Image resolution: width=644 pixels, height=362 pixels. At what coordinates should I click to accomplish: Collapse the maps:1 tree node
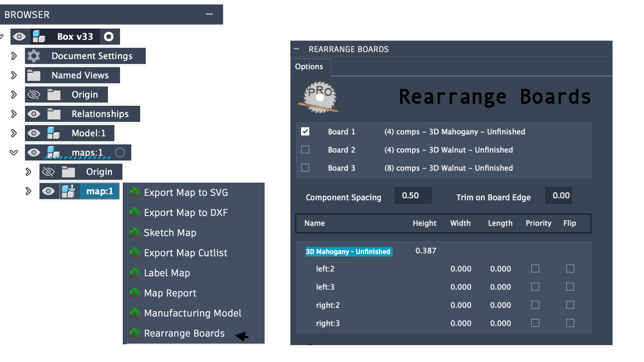tap(14, 152)
